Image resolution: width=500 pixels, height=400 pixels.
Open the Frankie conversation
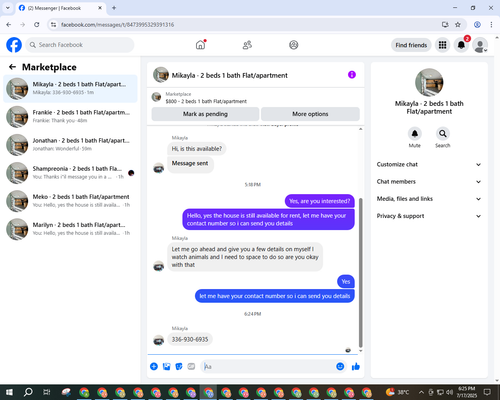pos(70,116)
